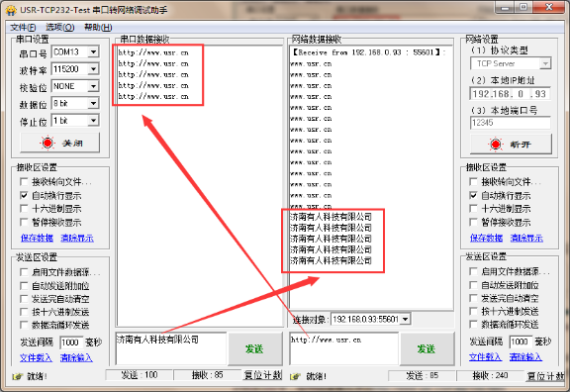Click the network 清除显示 link
570x392 pixels.
pyautogui.click(x=526, y=239)
